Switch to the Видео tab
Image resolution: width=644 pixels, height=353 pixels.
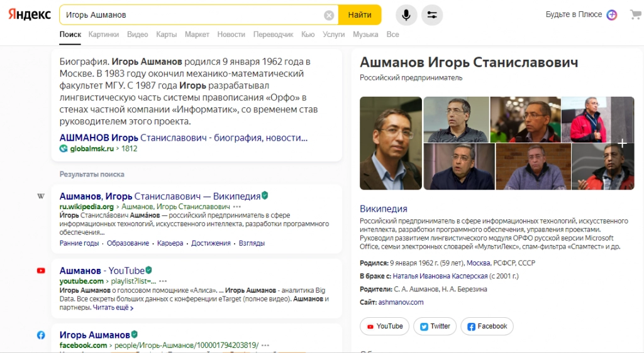(138, 35)
